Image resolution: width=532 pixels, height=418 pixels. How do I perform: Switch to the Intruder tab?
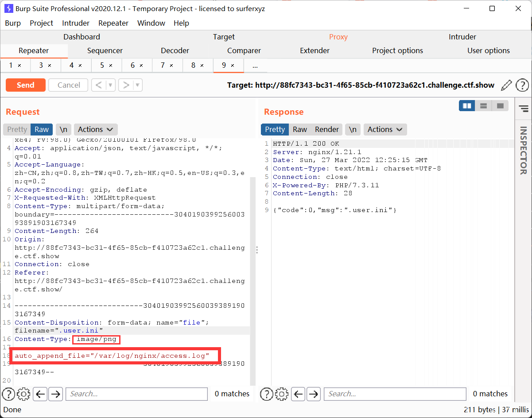click(462, 37)
